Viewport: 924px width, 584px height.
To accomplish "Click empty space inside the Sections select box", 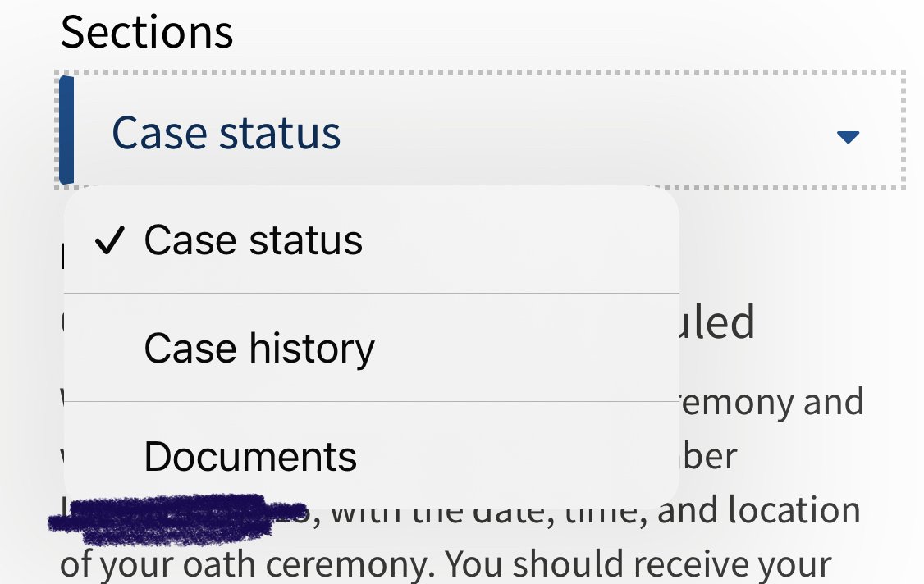I will tap(589, 133).
